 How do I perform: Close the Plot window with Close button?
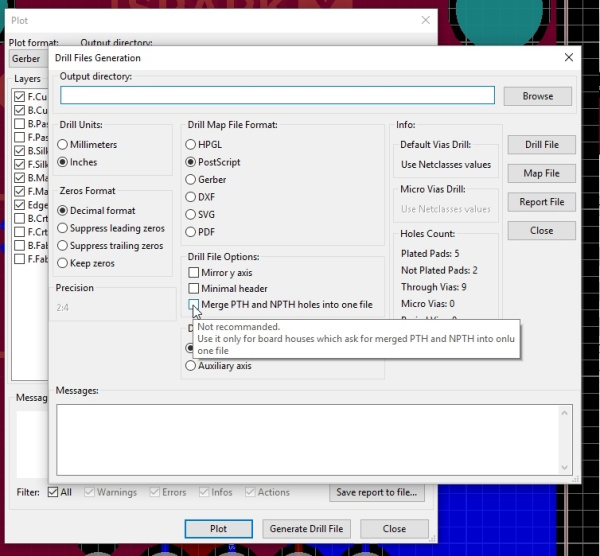pyautogui.click(x=394, y=529)
